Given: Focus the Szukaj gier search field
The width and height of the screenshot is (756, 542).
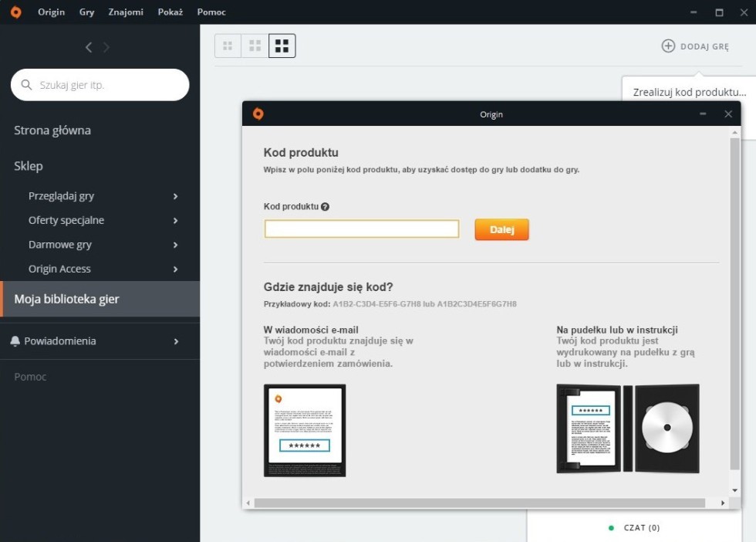Looking at the screenshot, I should (100, 85).
